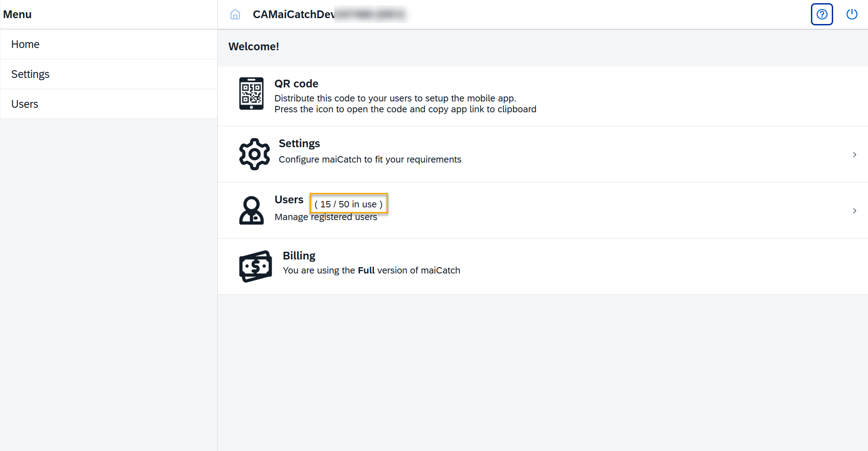
Task: Click the QR code heading
Action: click(x=296, y=84)
